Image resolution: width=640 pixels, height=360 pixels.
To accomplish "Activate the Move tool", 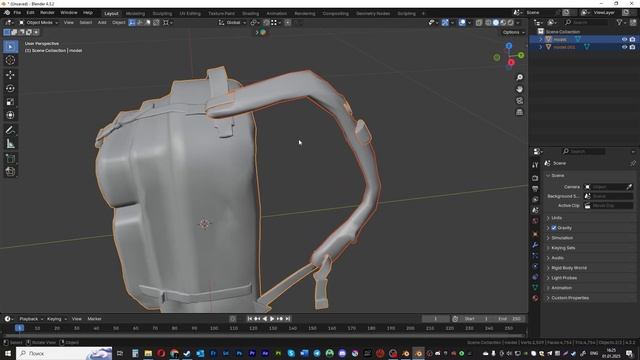I will click(10, 75).
